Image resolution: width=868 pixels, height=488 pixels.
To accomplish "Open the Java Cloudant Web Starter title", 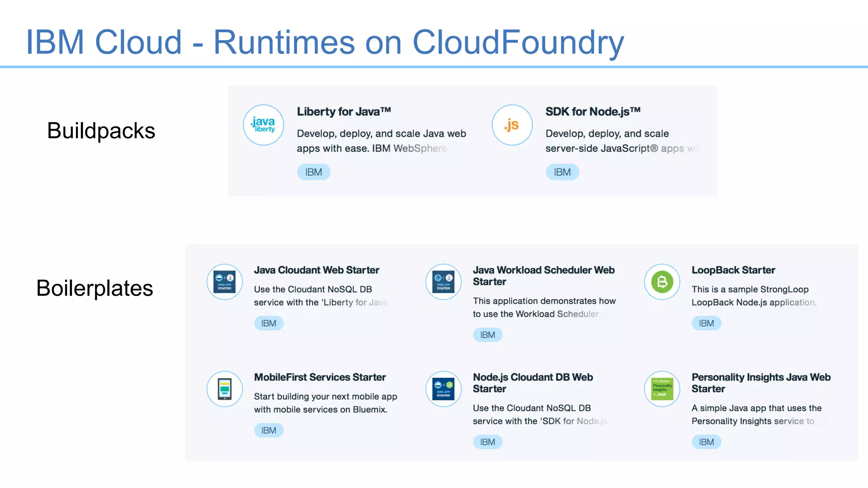I will tap(317, 270).
